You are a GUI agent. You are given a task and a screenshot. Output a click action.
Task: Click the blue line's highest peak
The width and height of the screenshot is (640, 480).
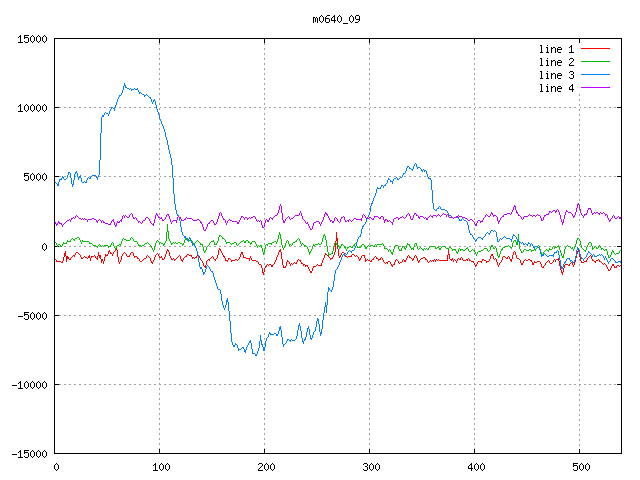pos(125,84)
